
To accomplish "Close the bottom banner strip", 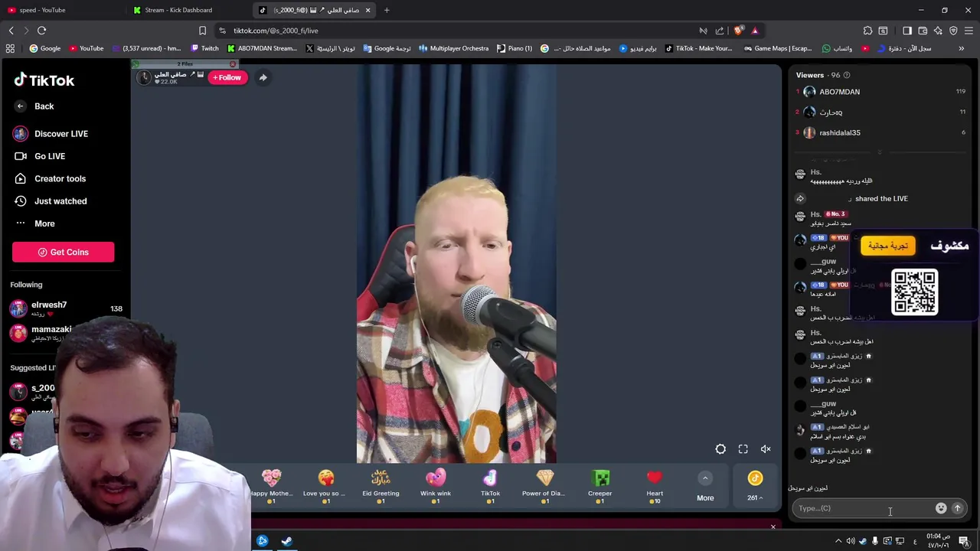I will (773, 527).
